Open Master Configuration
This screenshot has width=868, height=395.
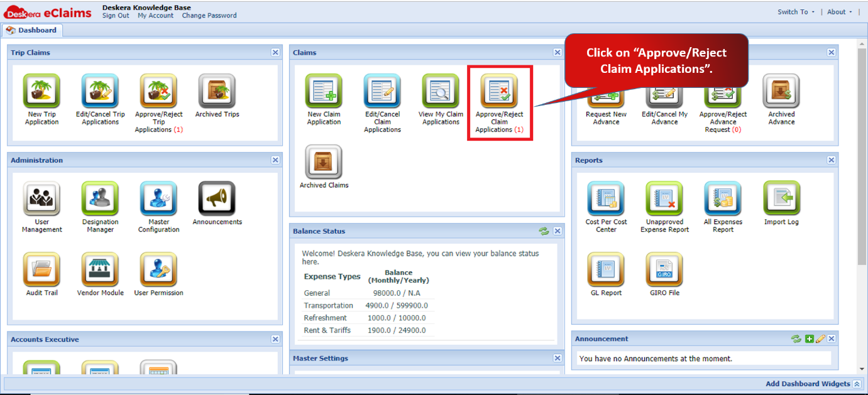pyautogui.click(x=158, y=199)
